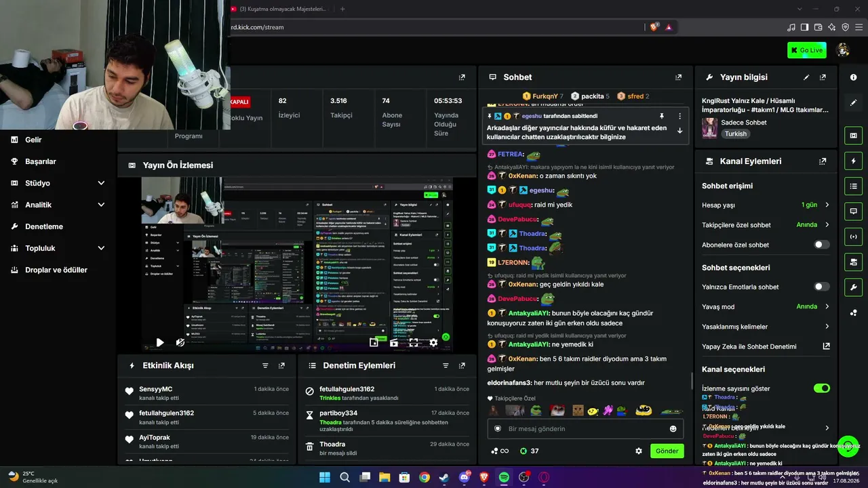
Task: Open chat settings gear icon
Action: click(x=638, y=451)
